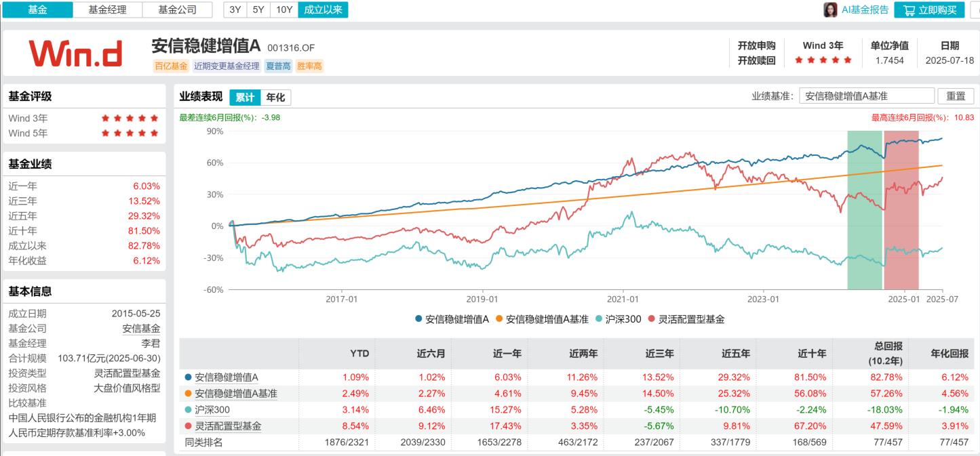The height and width of the screenshot is (456, 980).
Task: Toggle 安信稳健增值A基准 legend marker
Action: point(500,319)
